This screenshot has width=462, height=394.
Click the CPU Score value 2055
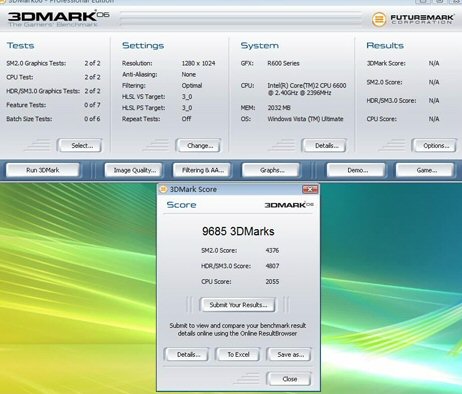[272, 282]
